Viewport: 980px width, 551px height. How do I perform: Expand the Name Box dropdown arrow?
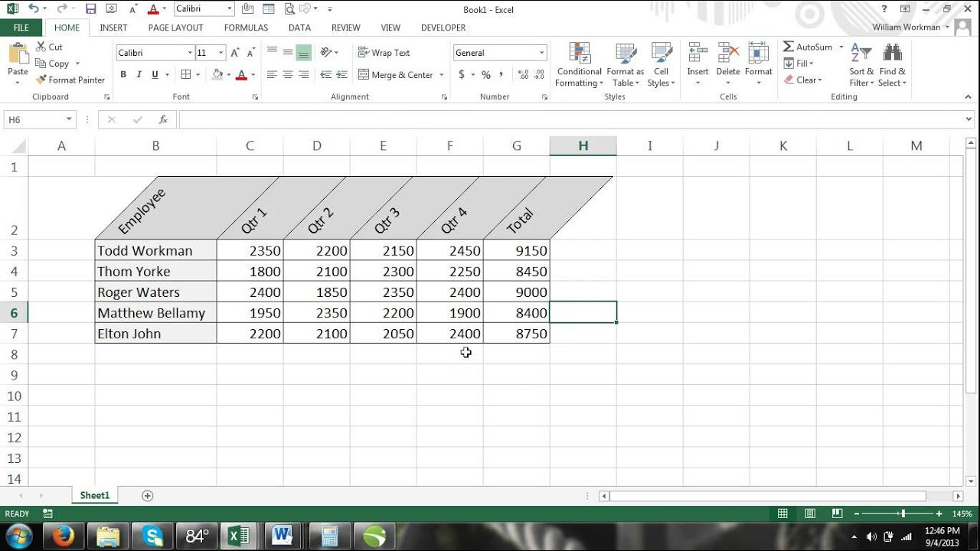click(x=69, y=119)
